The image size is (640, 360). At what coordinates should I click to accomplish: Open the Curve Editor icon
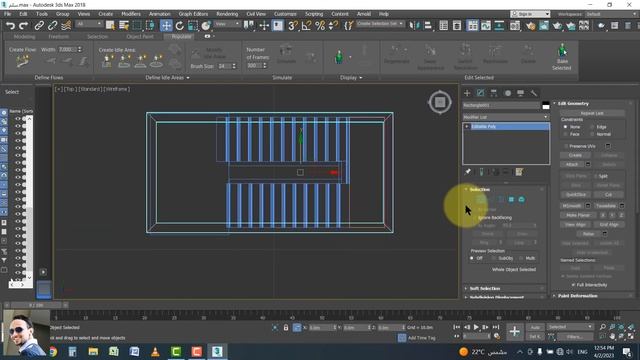point(486,26)
